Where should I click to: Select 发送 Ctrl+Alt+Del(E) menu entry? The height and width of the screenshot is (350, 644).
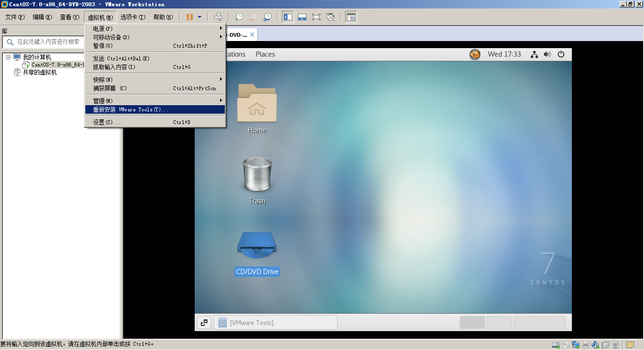[x=155, y=58]
